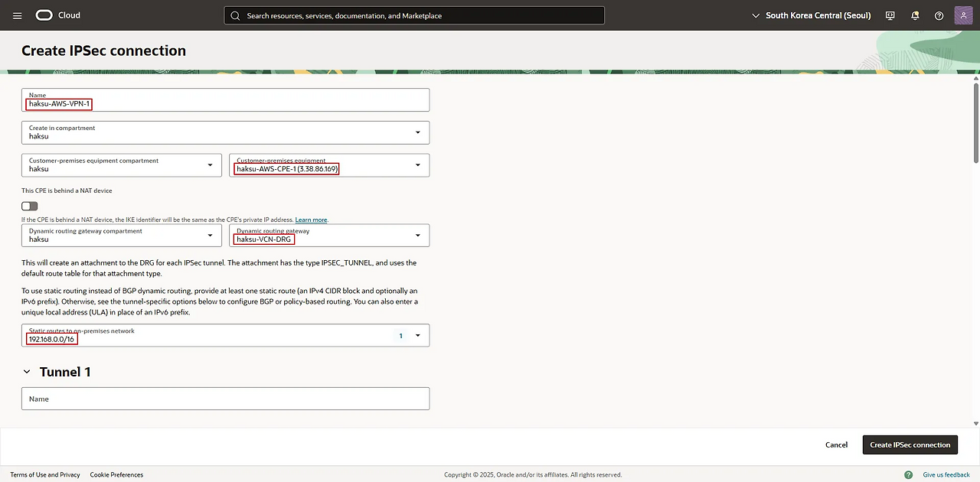Expand Static routes to on-premises network list
This screenshot has height=482, width=980.
coord(417,335)
